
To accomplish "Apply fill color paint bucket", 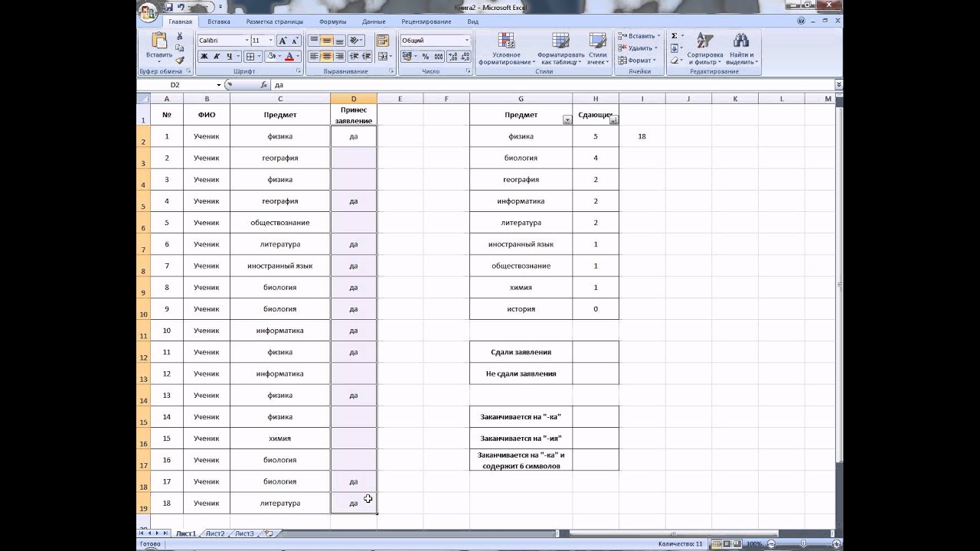I will pyautogui.click(x=270, y=57).
